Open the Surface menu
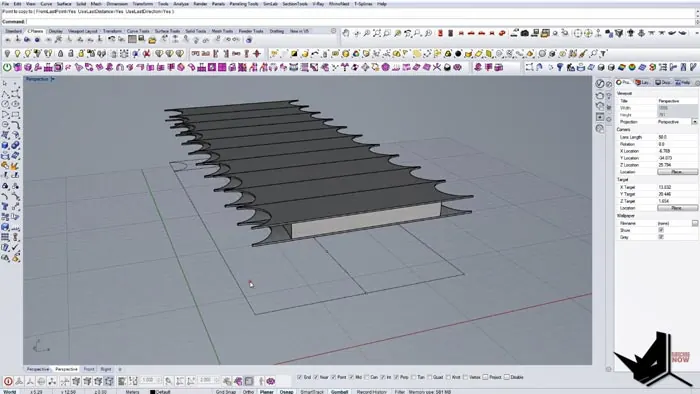Screen dimensions: 700x394 click(64, 4)
